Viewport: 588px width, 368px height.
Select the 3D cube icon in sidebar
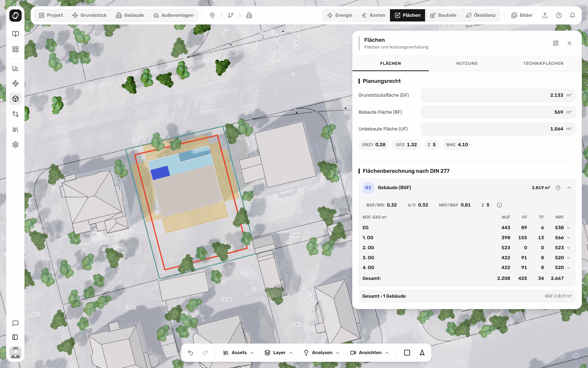pyautogui.click(x=15, y=99)
